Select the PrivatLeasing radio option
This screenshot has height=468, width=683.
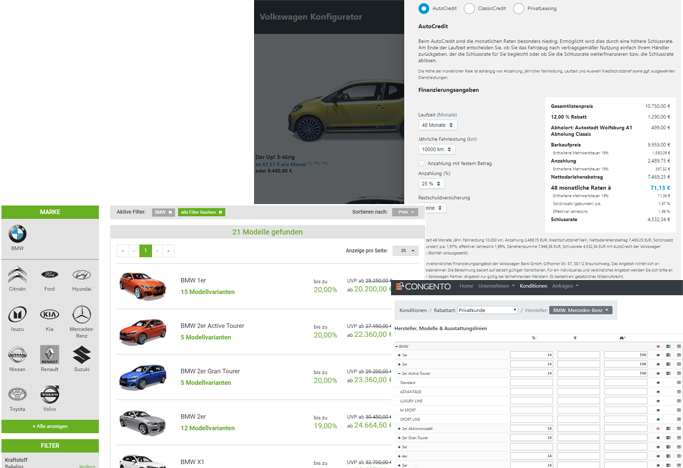[518, 8]
